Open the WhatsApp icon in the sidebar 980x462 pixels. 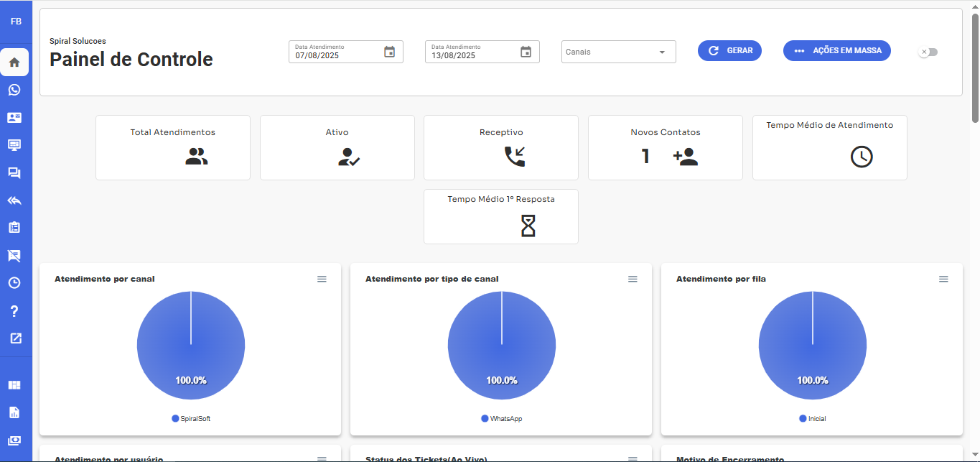pos(14,90)
